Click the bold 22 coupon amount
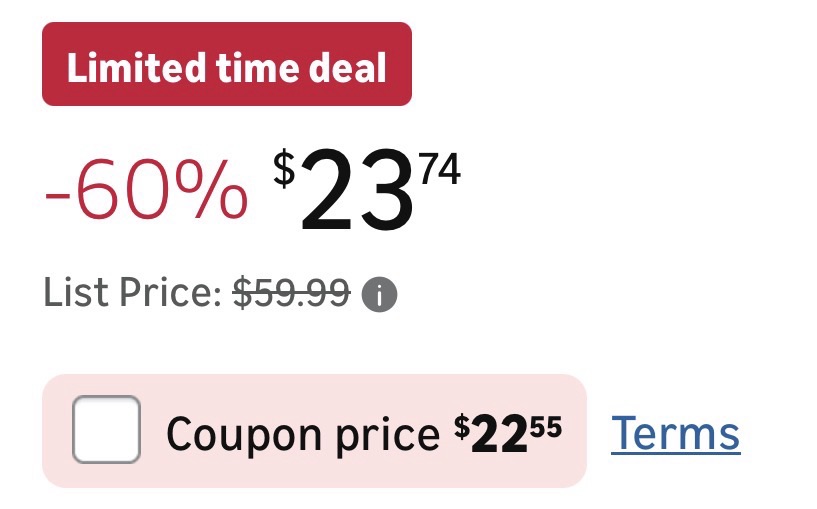Viewport: 817px width, 509px height. [497, 434]
